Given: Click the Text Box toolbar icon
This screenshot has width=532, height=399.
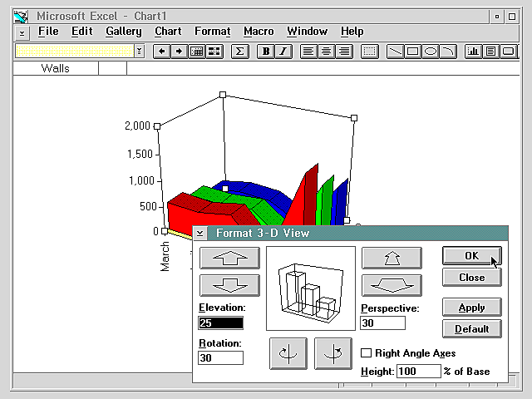Looking at the screenshot, I should (491, 52).
